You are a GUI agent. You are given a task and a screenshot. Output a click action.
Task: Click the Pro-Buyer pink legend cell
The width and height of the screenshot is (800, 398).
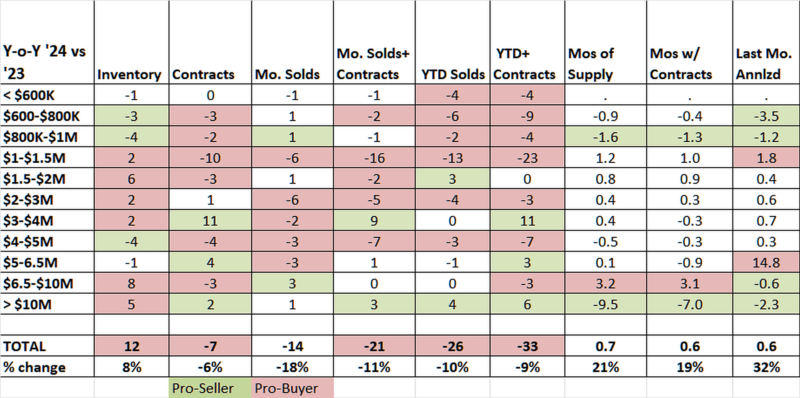coord(292,388)
